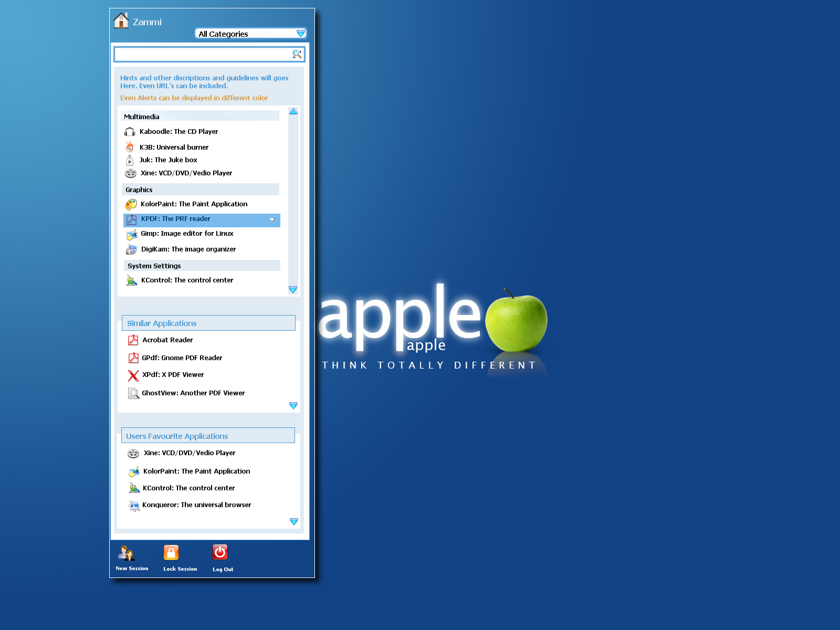Click the Zammi home icon
This screenshot has width=840, height=630.
(121, 20)
